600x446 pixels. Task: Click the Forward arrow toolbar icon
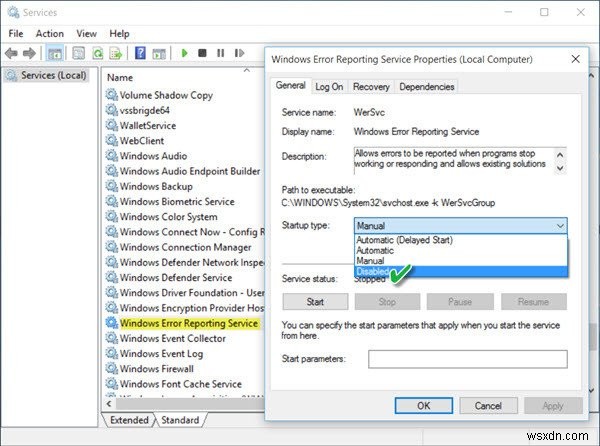(29, 53)
